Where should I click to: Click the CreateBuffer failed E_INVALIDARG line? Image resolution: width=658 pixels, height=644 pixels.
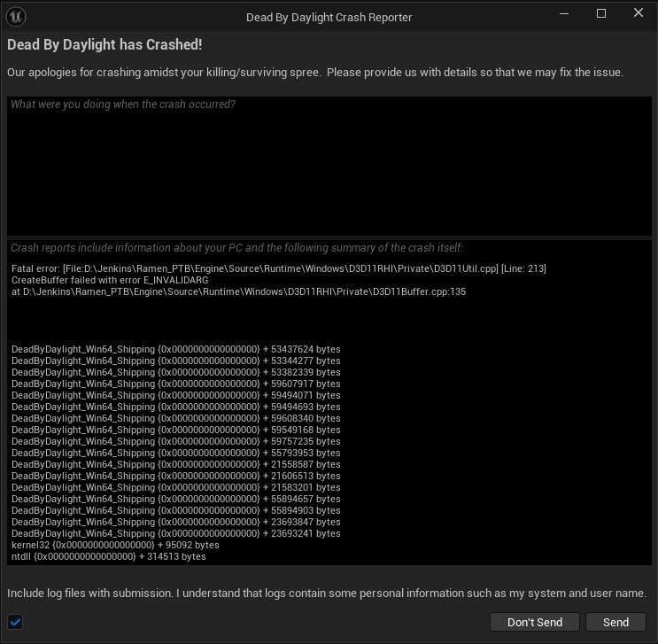pos(110,280)
